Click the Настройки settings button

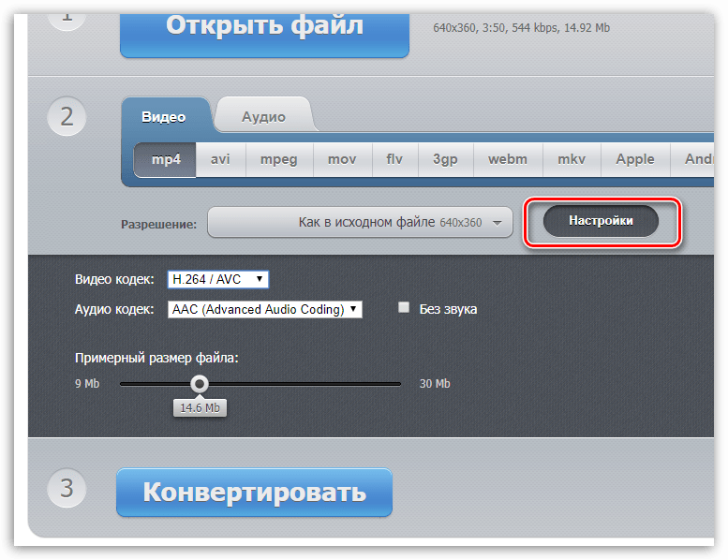pos(601,221)
